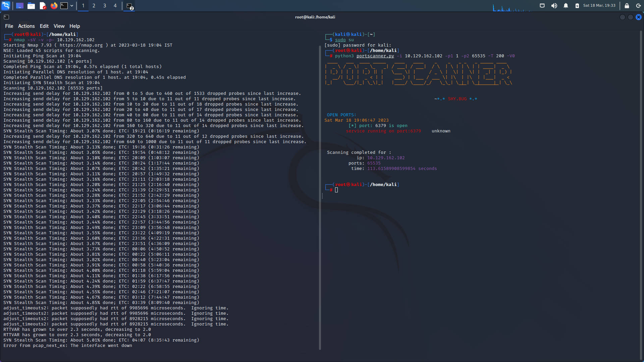Lock the screen with the padlock icon
Screen dimensions: 644x362
pos(628,6)
